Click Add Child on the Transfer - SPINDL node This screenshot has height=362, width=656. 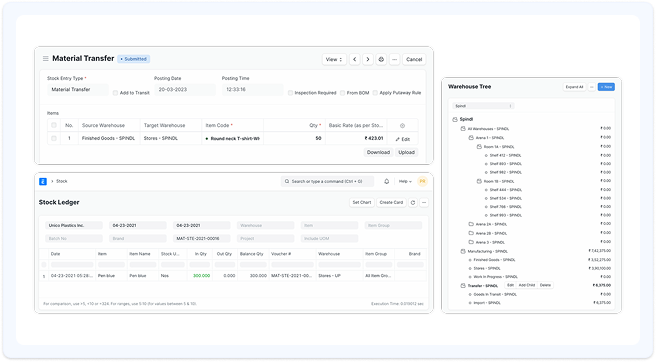(x=527, y=285)
